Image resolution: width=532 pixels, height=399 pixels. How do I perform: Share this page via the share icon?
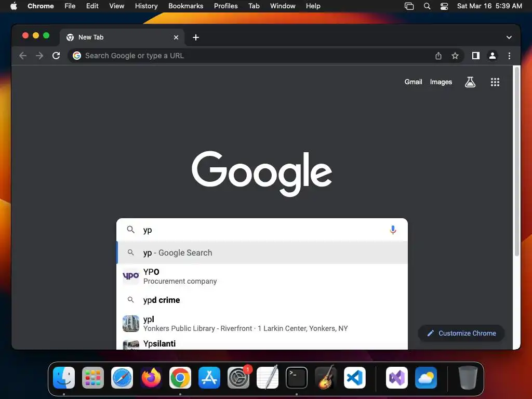tap(438, 56)
